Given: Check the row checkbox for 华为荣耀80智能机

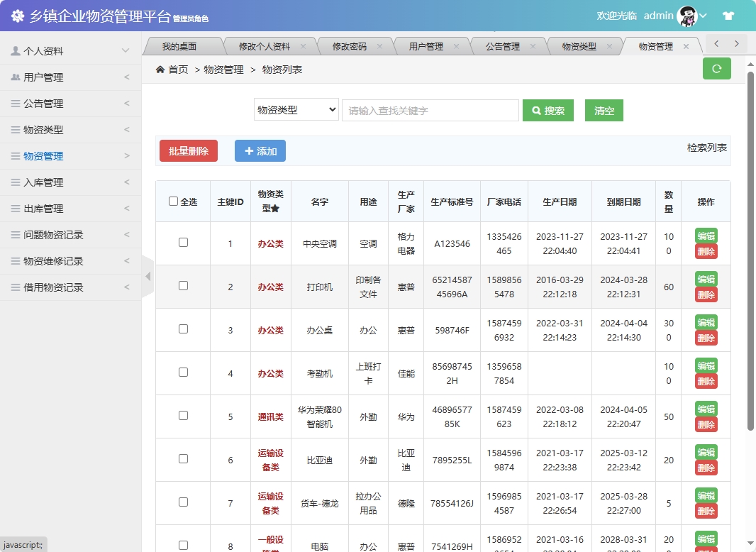Looking at the screenshot, I should coord(182,416).
